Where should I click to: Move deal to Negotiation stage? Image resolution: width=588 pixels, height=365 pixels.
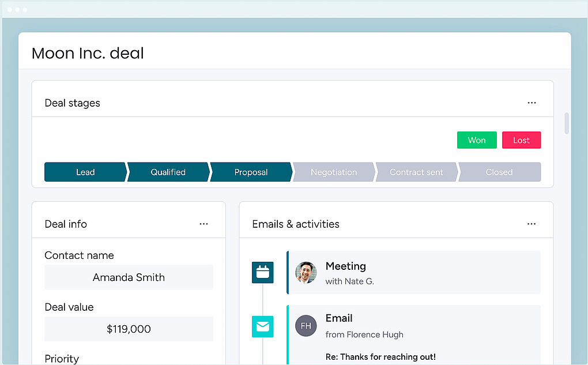coord(334,172)
